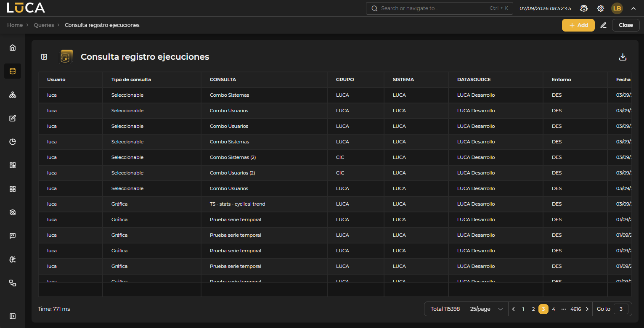
Task: Toggle the side panel beside the query title
Action: click(44, 57)
